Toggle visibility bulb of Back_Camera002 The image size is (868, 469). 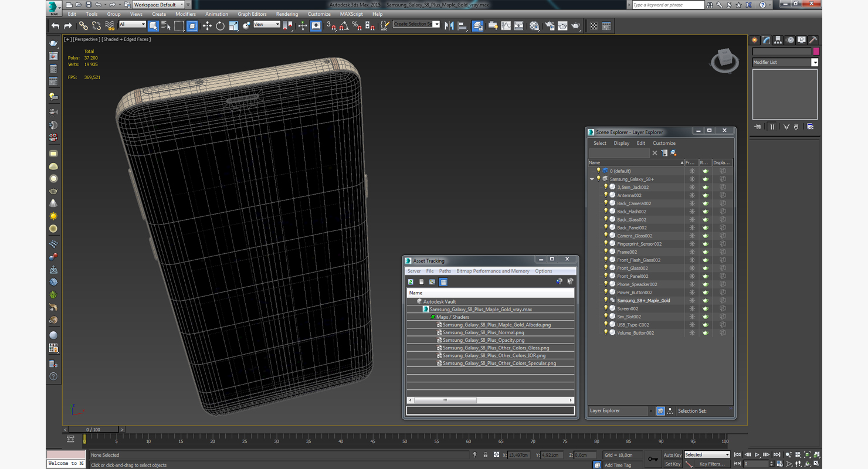click(x=606, y=203)
